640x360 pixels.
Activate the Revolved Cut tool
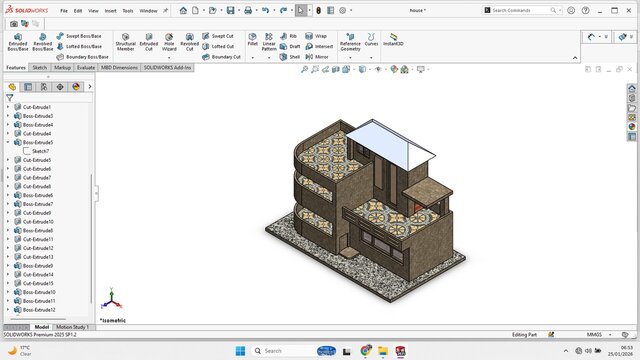coord(189,42)
